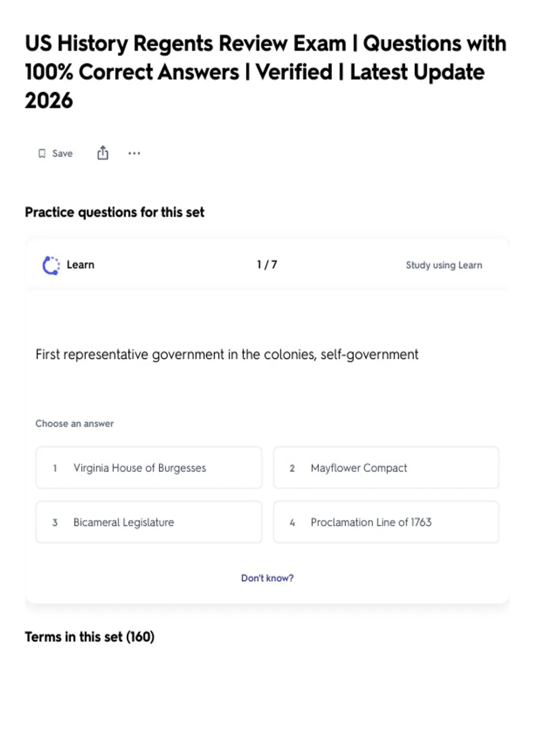Click the Terms in this set (160) heading
Viewport: 534px width, 756px height.
click(89, 637)
